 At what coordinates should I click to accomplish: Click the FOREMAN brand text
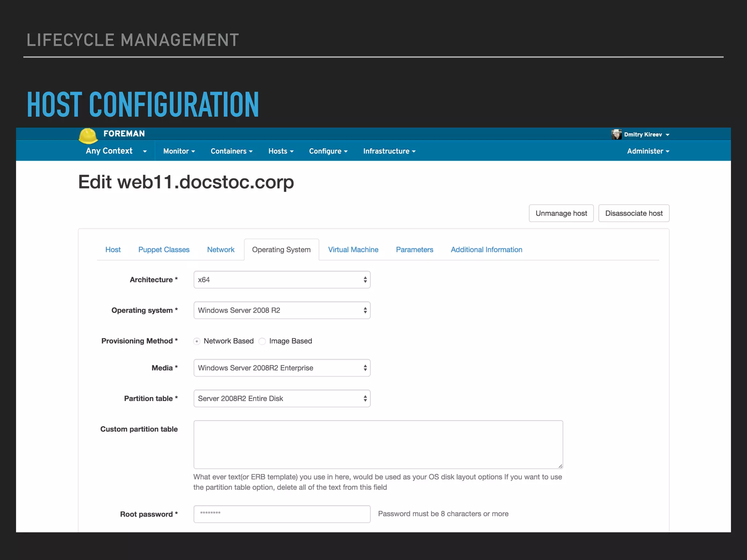point(124,134)
